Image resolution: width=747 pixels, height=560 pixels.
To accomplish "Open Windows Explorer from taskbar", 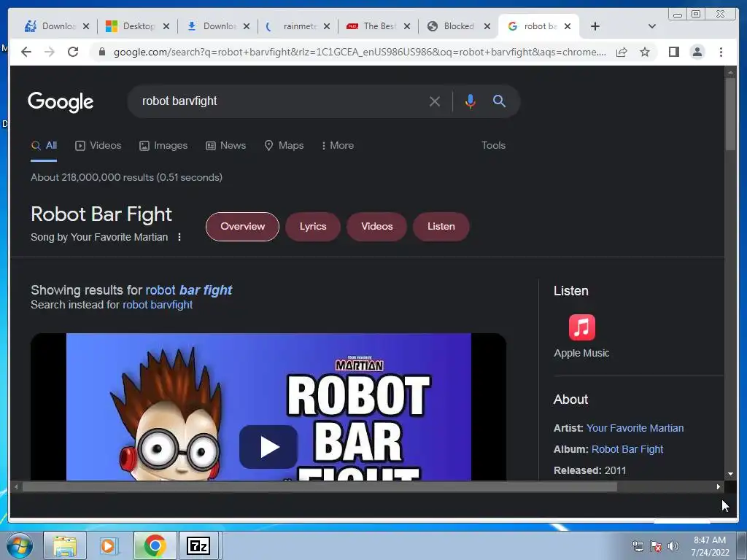I will (x=65, y=545).
